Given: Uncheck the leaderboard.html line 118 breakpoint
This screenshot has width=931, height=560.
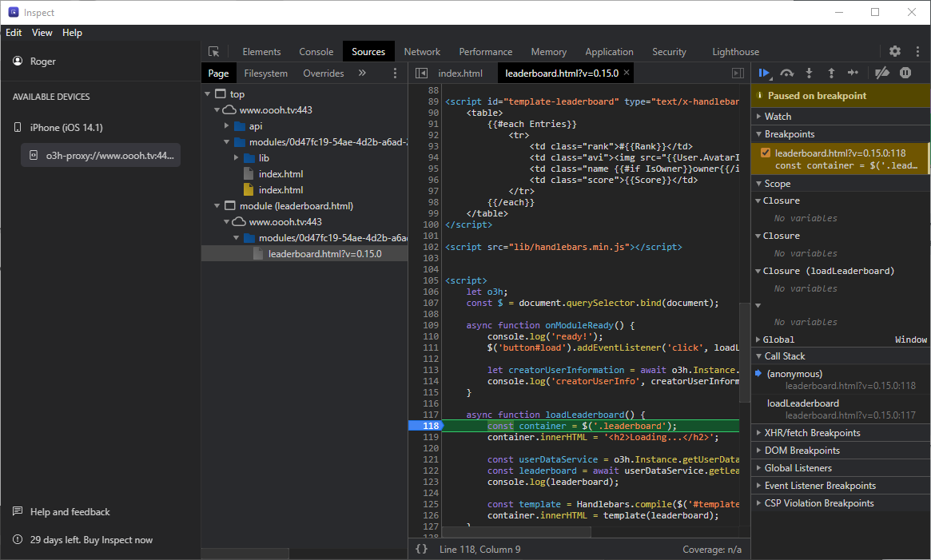Looking at the screenshot, I should point(766,153).
